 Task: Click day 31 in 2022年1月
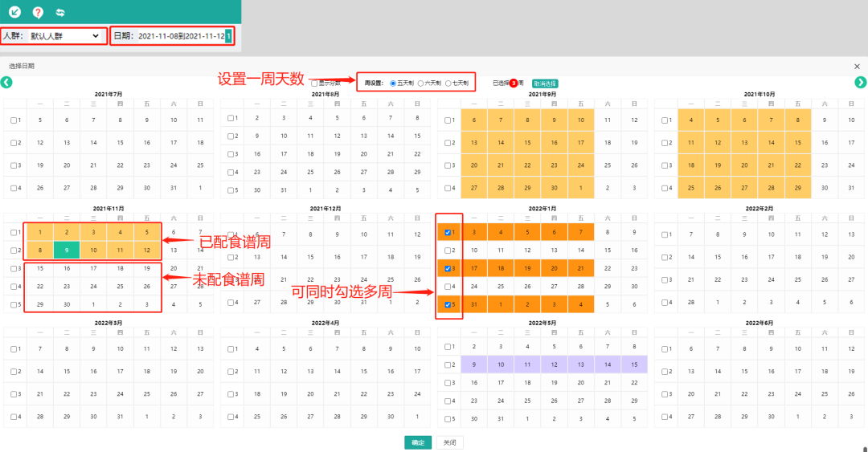coord(474,304)
